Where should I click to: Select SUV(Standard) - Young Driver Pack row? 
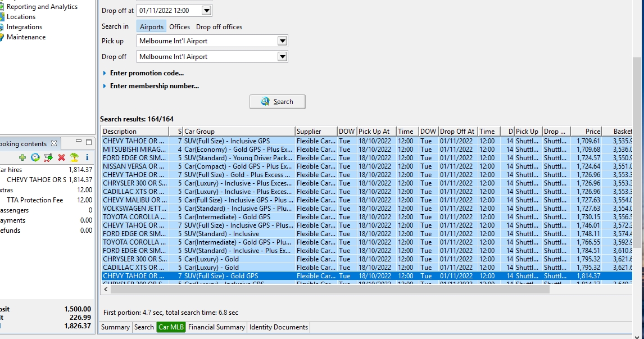click(367, 158)
